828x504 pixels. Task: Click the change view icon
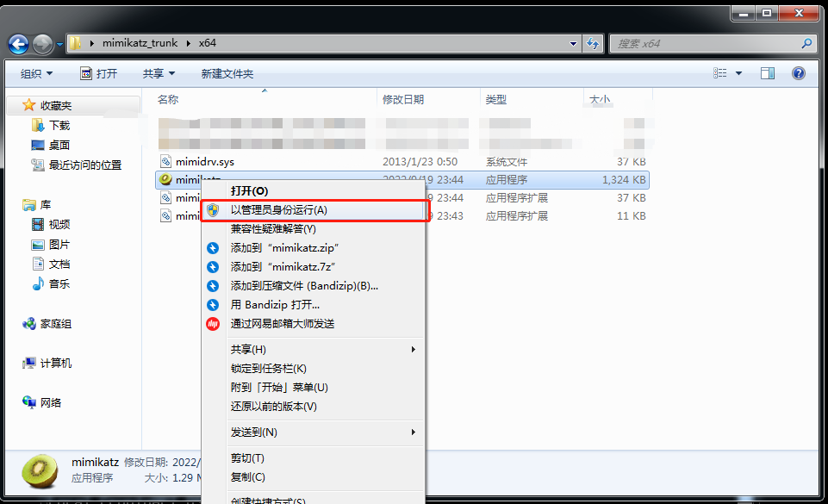(x=719, y=73)
